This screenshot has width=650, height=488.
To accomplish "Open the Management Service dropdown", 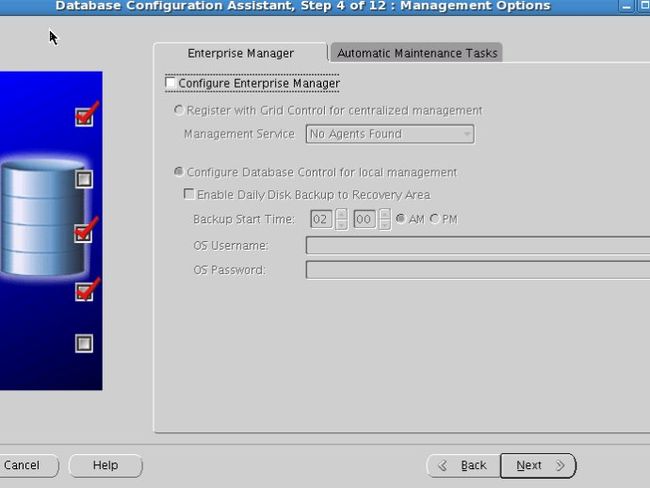I will click(390, 134).
